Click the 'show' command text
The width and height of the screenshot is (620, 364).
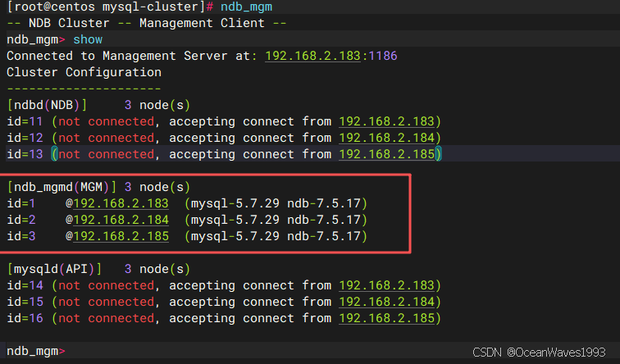tap(88, 39)
